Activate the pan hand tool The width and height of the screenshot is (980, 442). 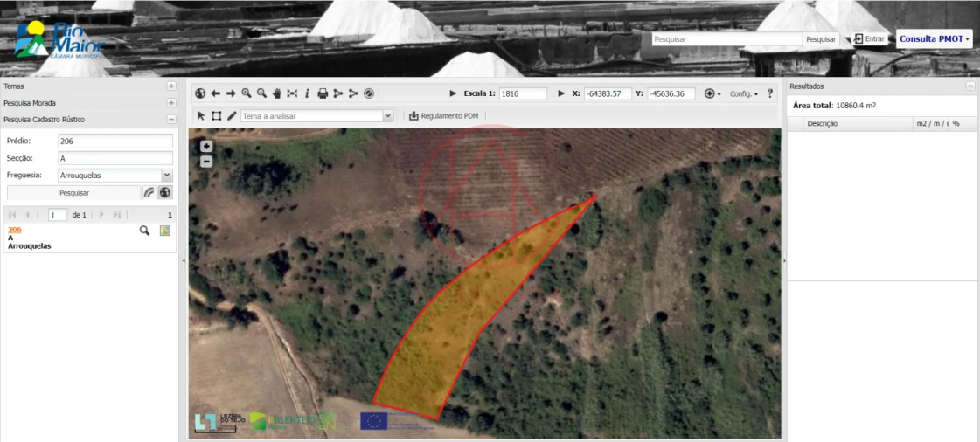(277, 93)
